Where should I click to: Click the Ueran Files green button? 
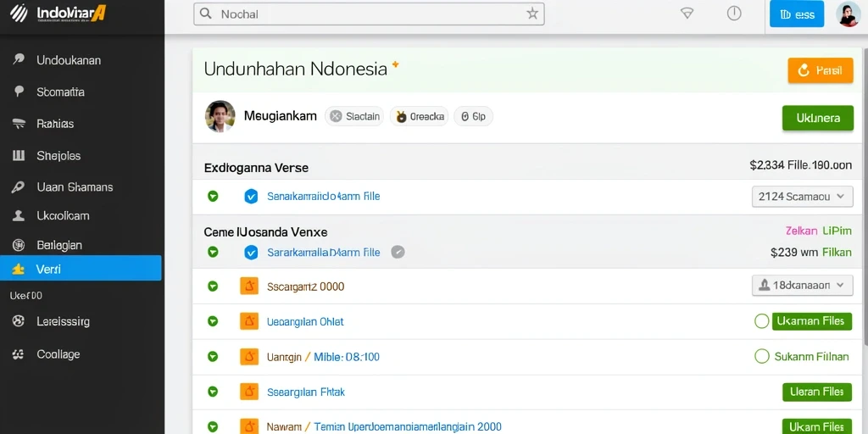pyautogui.click(x=816, y=392)
